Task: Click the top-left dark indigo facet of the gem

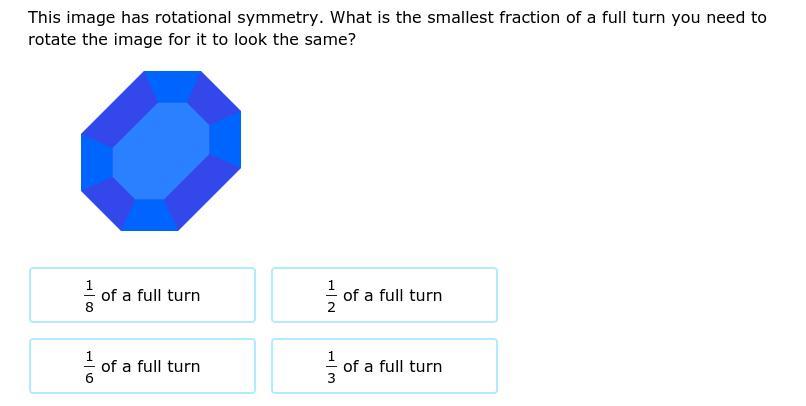Action: click(x=119, y=111)
